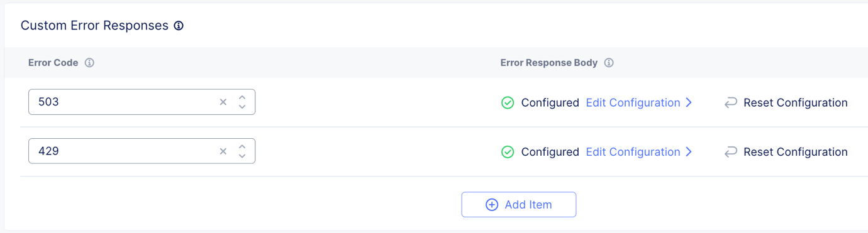Click info icon next to Error Code header
Viewport: 868px width, 233px height.
(89, 63)
